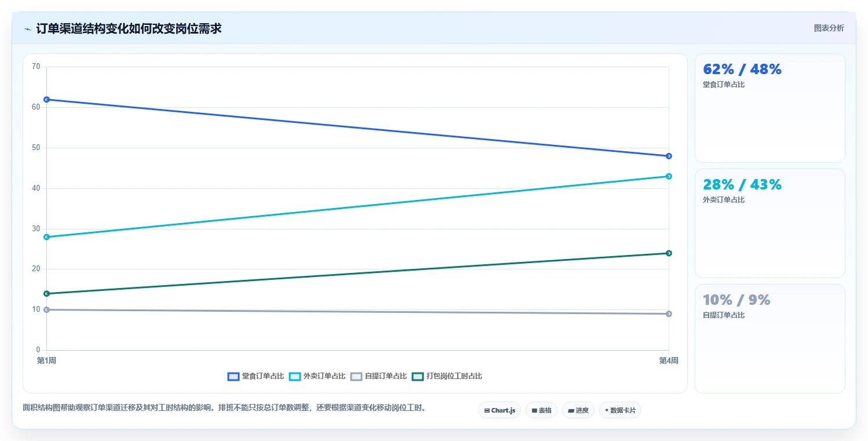Click the 70 y-axis tick label
Screen dimensions: 868x441
coord(36,67)
